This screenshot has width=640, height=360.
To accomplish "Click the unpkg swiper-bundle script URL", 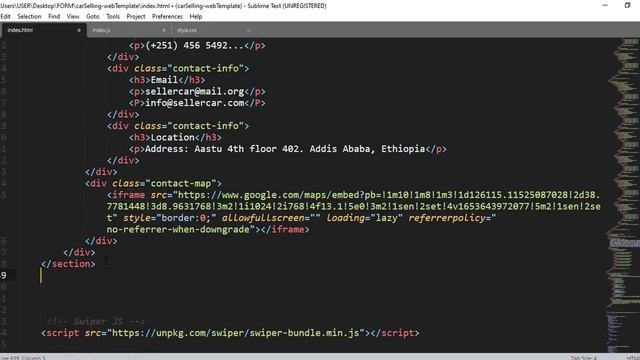I will [236, 333].
